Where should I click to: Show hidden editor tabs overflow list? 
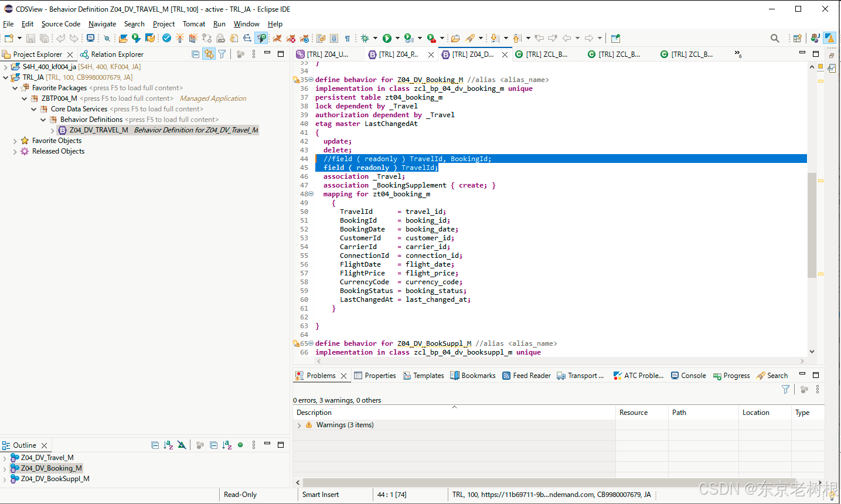pos(738,54)
